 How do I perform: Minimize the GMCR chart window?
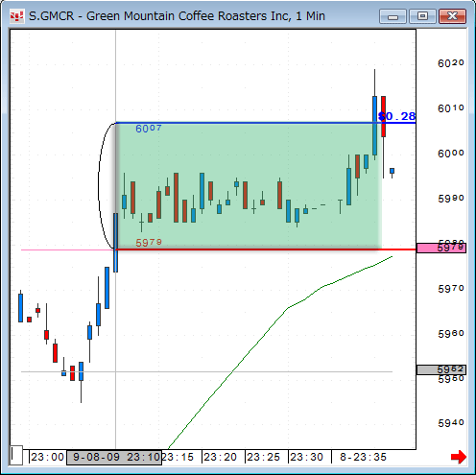click(x=393, y=16)
